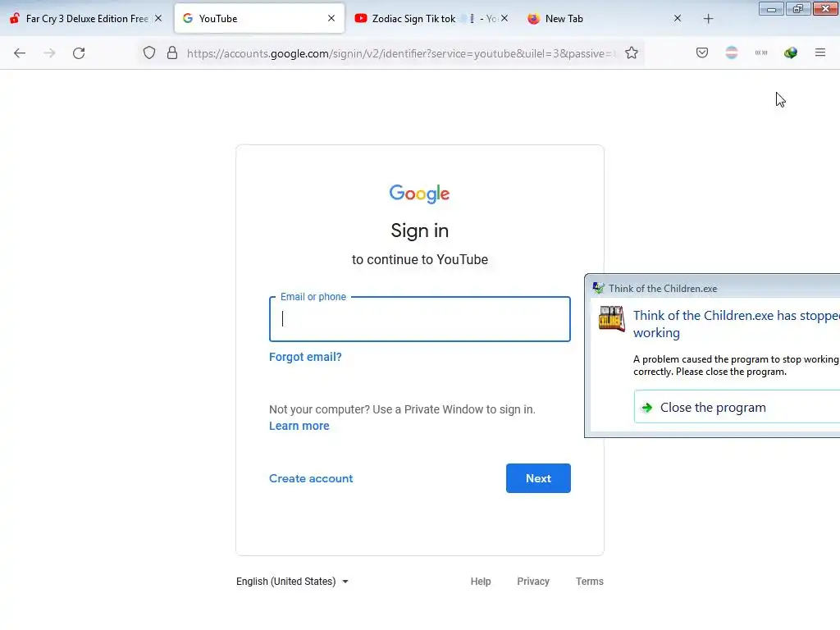Minimize the Firefox window

(771, 9)
